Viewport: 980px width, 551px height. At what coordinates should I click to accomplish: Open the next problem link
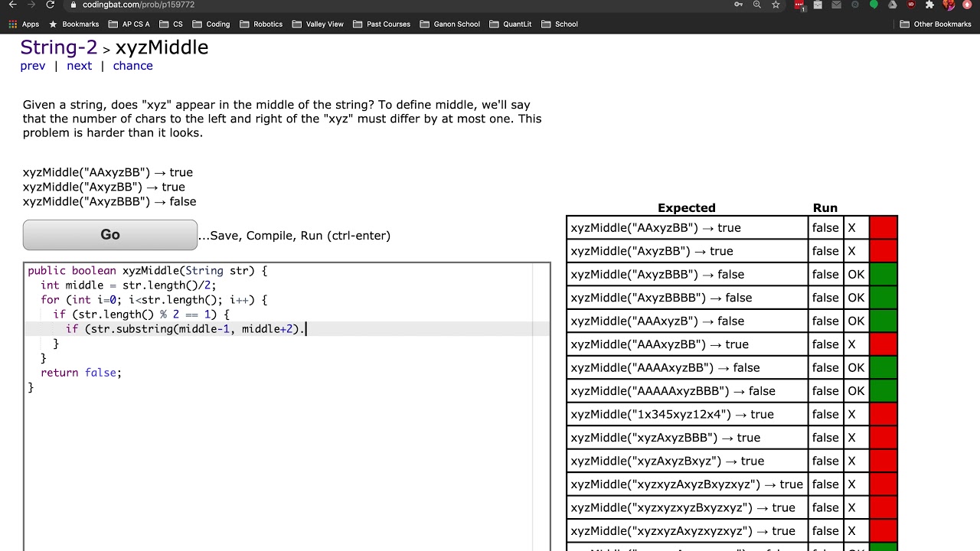(80, 66)
